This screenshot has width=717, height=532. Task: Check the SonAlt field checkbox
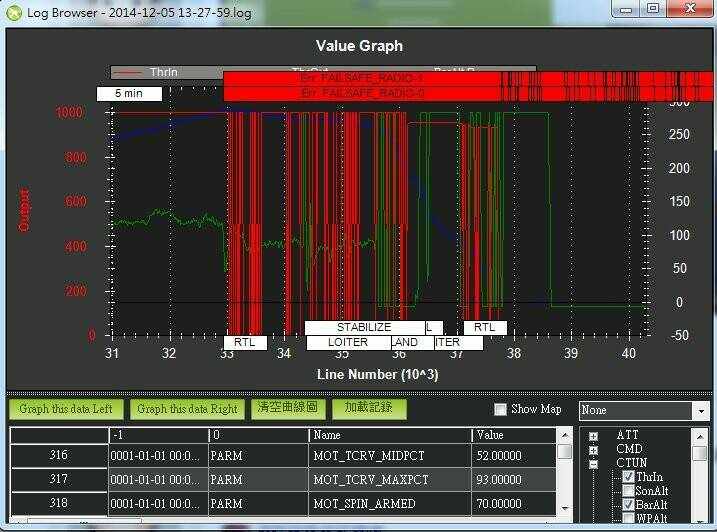628,491
